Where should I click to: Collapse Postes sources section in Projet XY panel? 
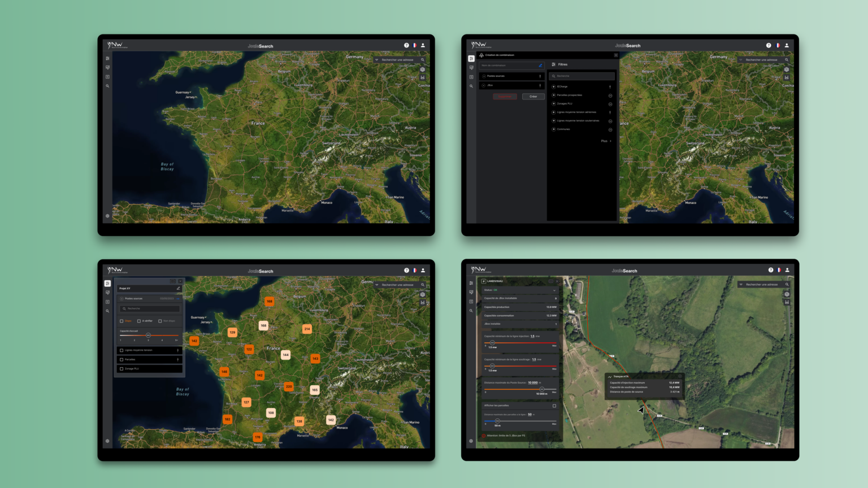click(121, 299)
